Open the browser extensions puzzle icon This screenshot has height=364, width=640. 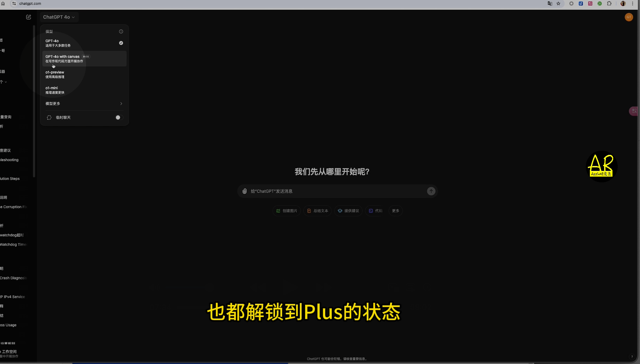point(609,3)
